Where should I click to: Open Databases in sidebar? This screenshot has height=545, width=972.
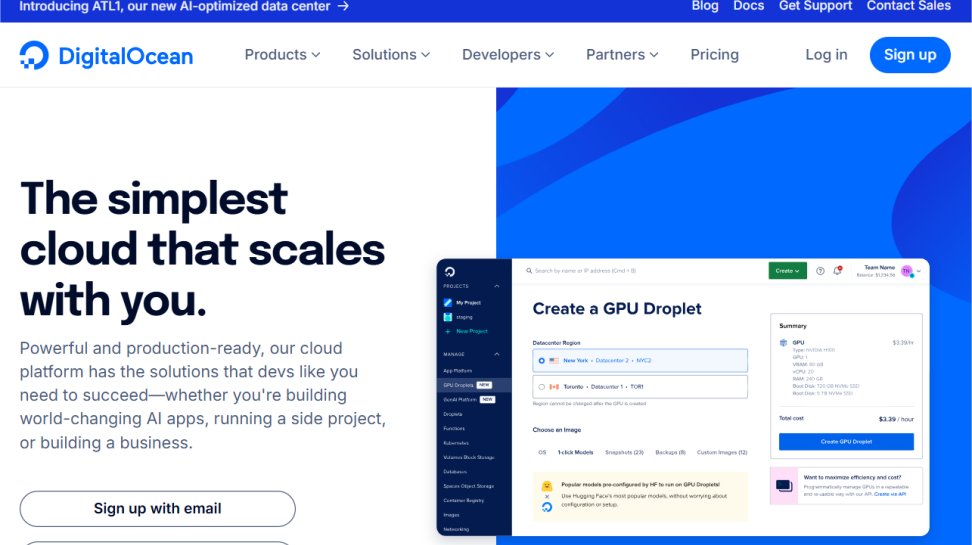coord(455,472)
